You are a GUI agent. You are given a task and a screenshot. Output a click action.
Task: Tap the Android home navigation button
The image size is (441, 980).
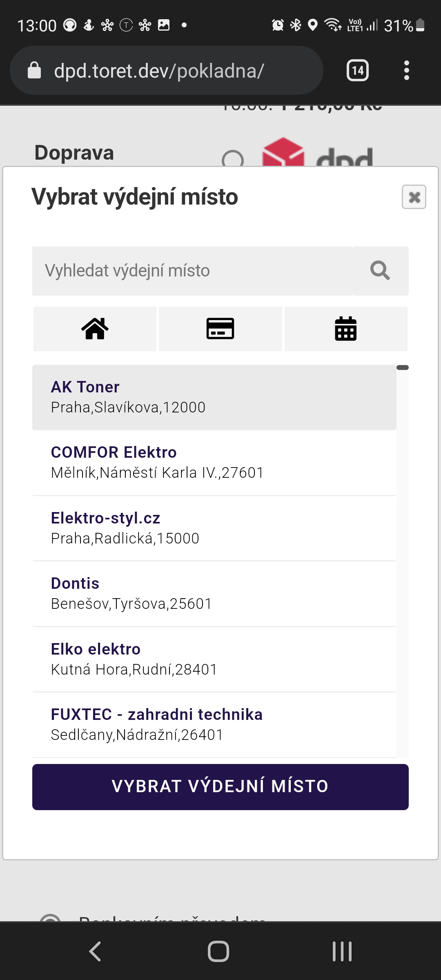coord(218,951)
